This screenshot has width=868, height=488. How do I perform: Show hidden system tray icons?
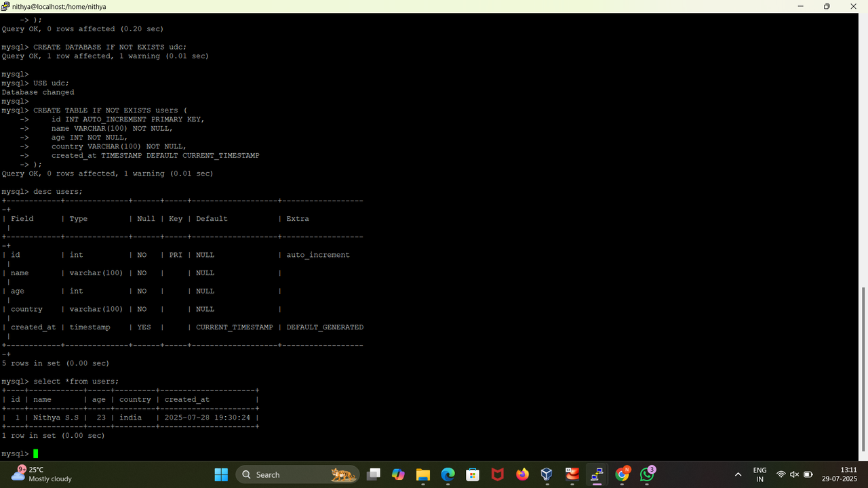738,474
